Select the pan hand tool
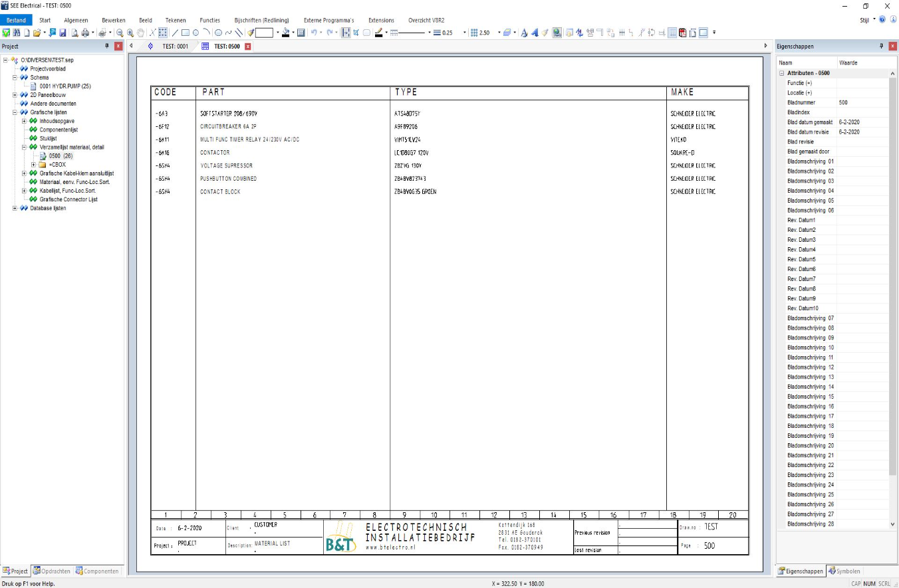 coord(140,33)
